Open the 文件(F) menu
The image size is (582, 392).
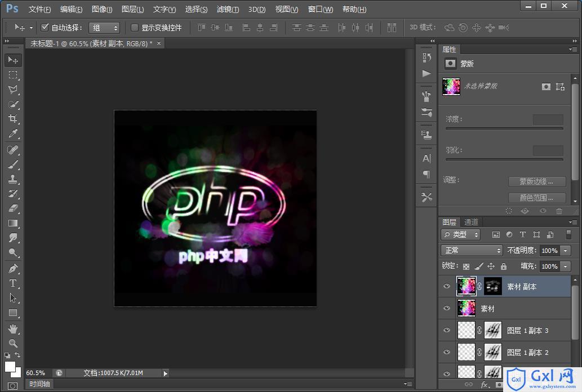click(x=39, y=9)
